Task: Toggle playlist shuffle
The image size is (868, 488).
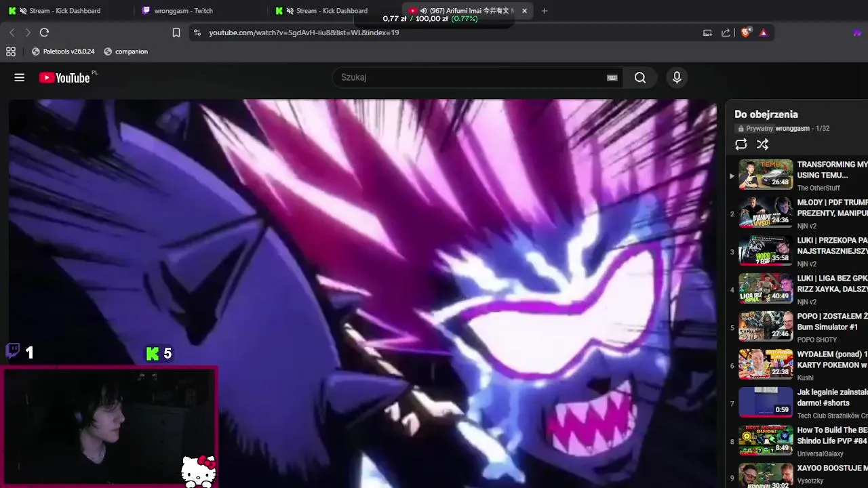Action: (x=763, y=144)
